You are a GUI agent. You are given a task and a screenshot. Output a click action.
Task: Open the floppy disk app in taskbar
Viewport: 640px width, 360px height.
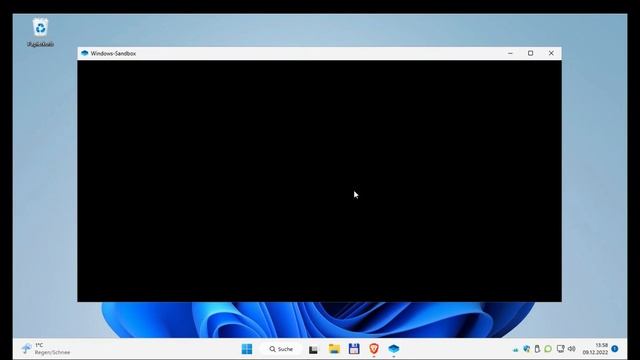pos(354,349)
